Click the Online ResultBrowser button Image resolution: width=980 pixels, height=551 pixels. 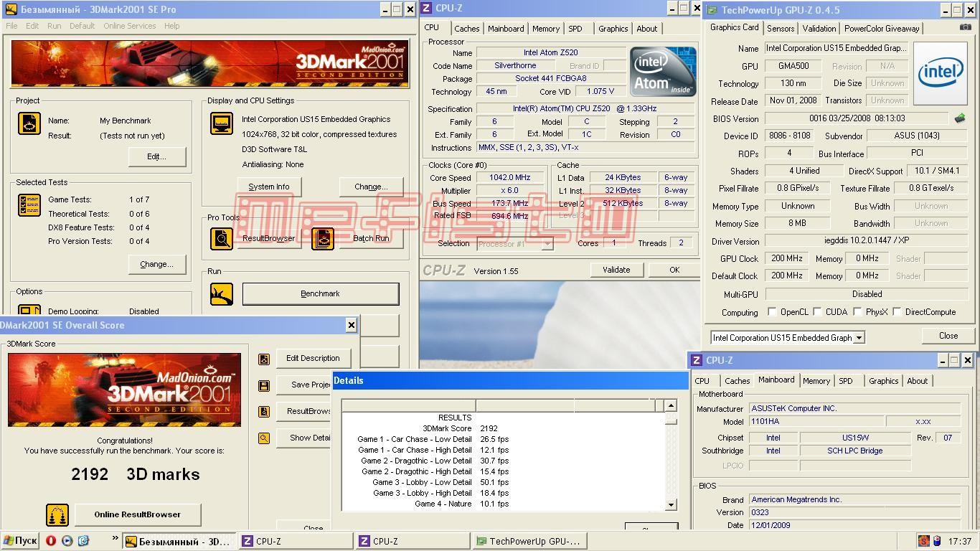137,514
